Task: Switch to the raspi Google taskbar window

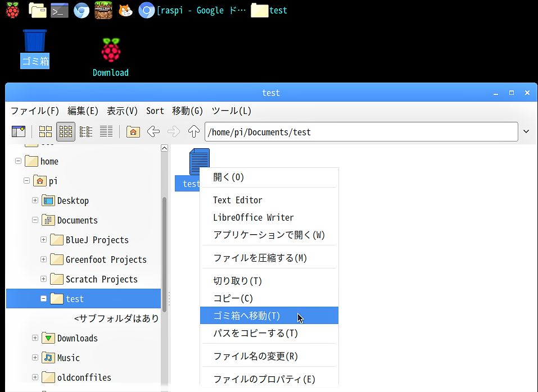Action: click(192, 10)
